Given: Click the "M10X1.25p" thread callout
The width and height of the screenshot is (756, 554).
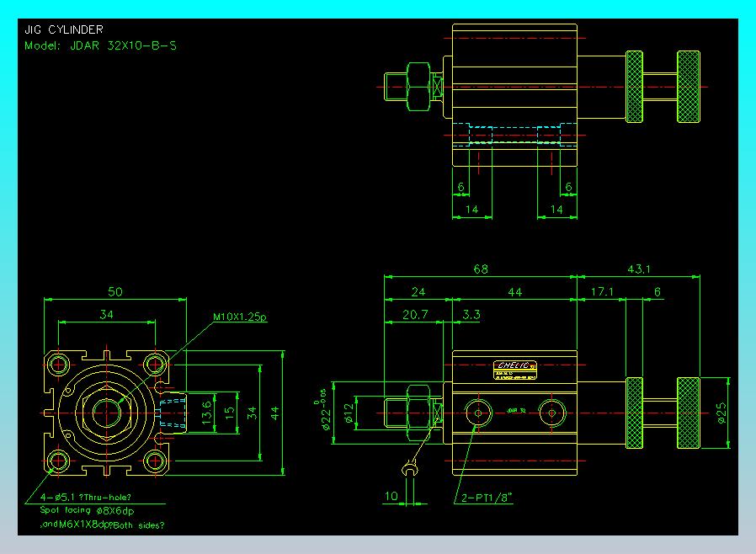Looking at the screenshot, I should [x=240, y=317].
